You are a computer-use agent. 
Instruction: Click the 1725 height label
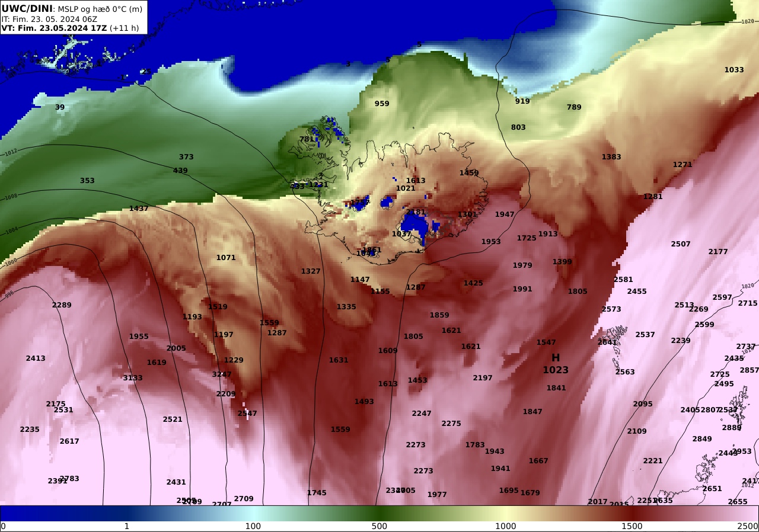(x=527, y=238)
